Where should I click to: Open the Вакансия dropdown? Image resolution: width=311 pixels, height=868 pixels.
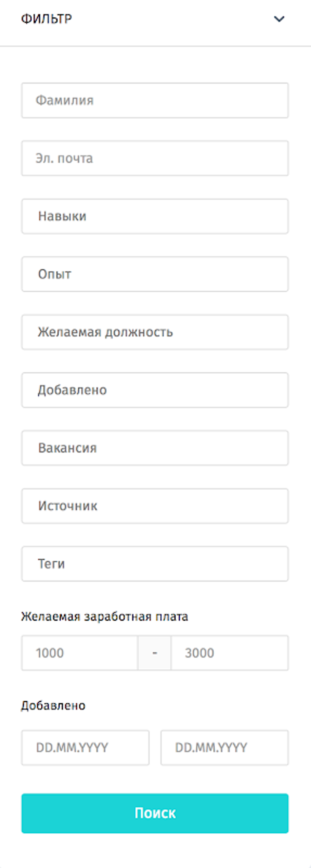coord(155,448)
